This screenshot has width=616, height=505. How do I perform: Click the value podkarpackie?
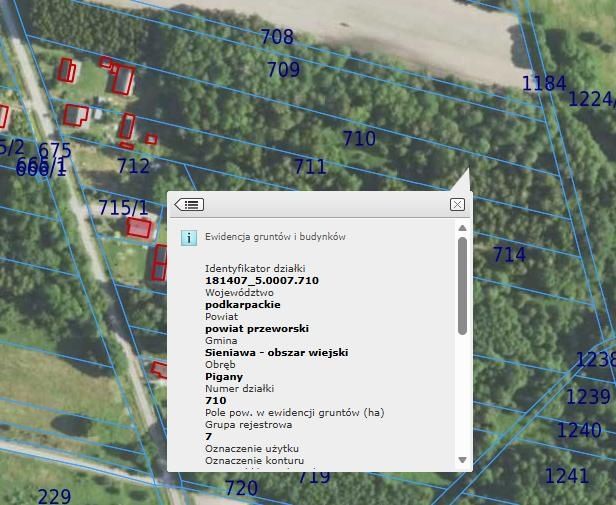(243, 305)
